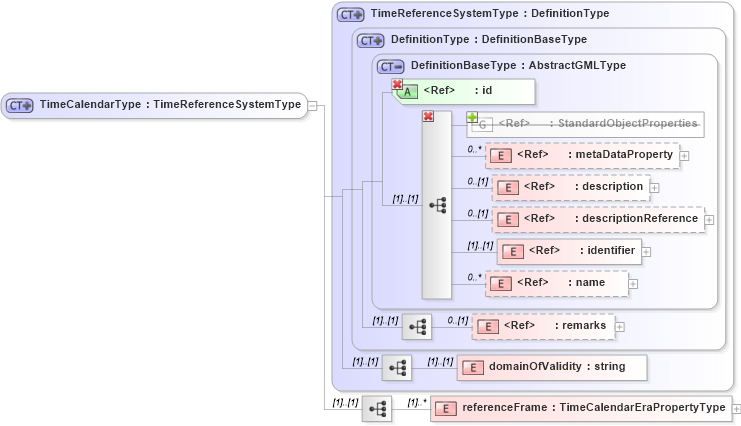Click the CT icon of TimeCalendarType
741x426 pixels.
pos(20,105)
